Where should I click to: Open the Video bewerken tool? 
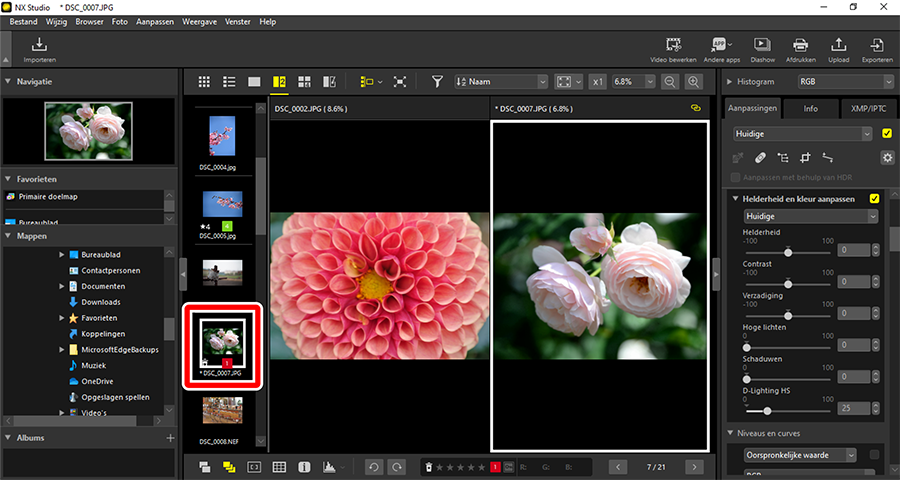(673, 45)
